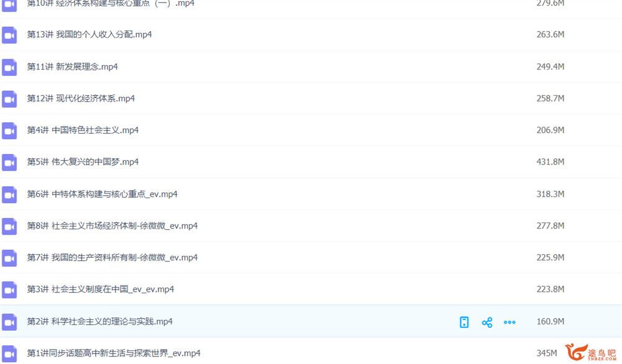The image size is (622, 364).
Task: Click video icon beside 第4讲 中国特色社会主义
Action: click(x=9, y=130)
